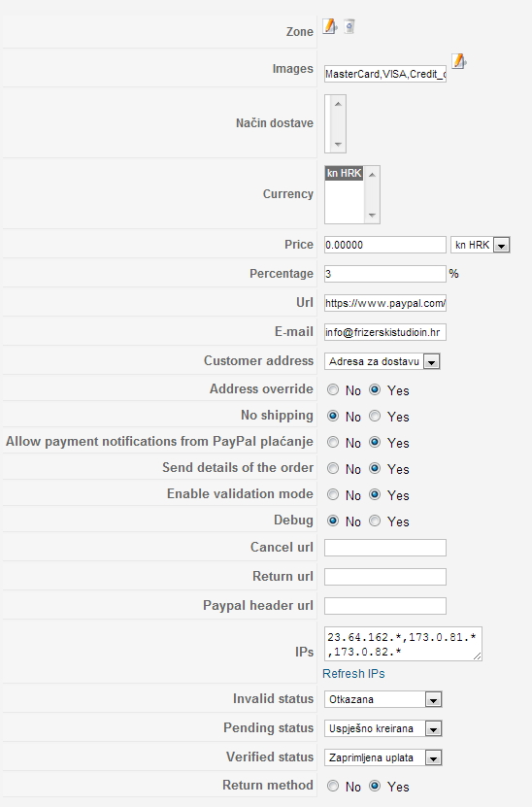Choose No for Return method

[333, 786]
